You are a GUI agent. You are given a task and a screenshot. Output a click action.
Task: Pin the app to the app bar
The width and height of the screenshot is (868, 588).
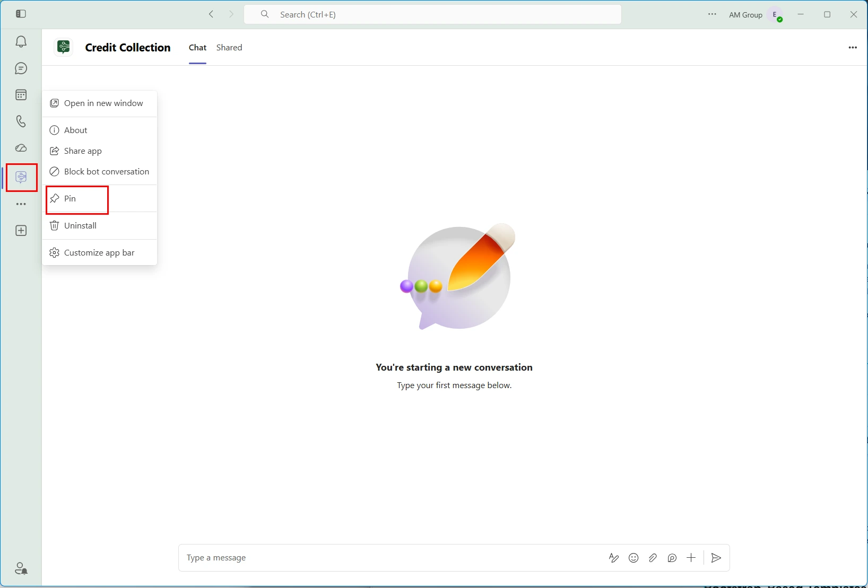(100, 199)
